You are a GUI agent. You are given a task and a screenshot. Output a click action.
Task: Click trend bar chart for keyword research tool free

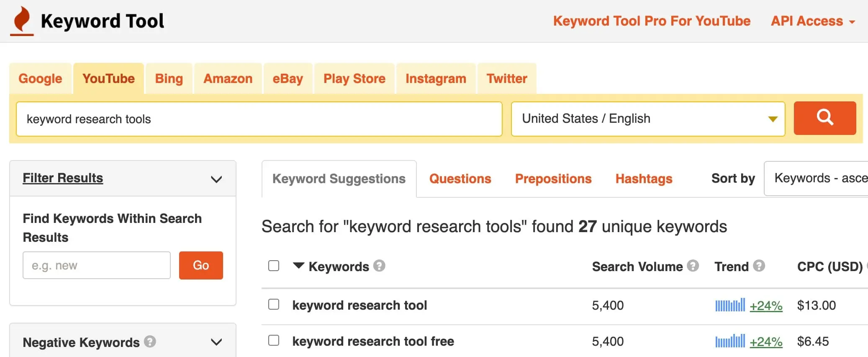(730, 341)
